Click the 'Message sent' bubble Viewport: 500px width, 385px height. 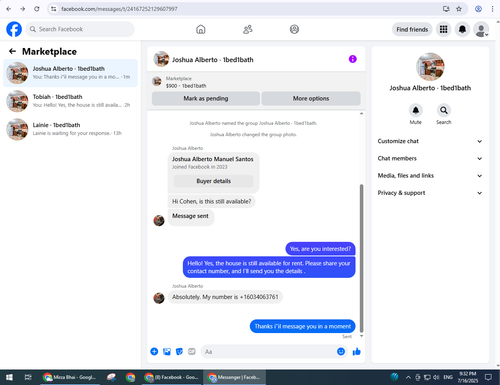click(190, 216)
